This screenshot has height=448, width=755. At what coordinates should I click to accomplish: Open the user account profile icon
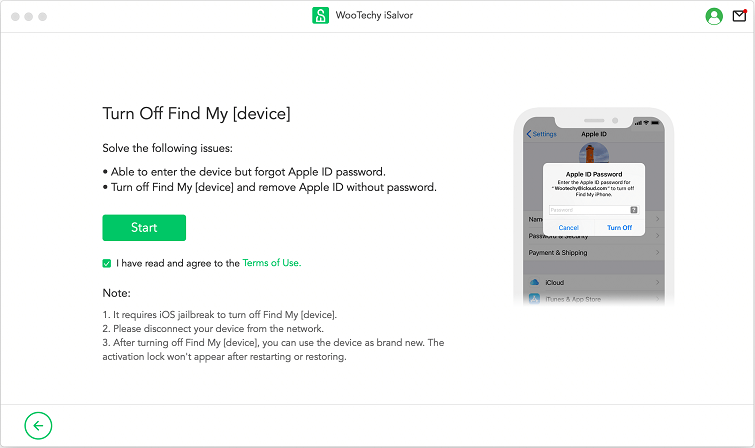[713, 16]
